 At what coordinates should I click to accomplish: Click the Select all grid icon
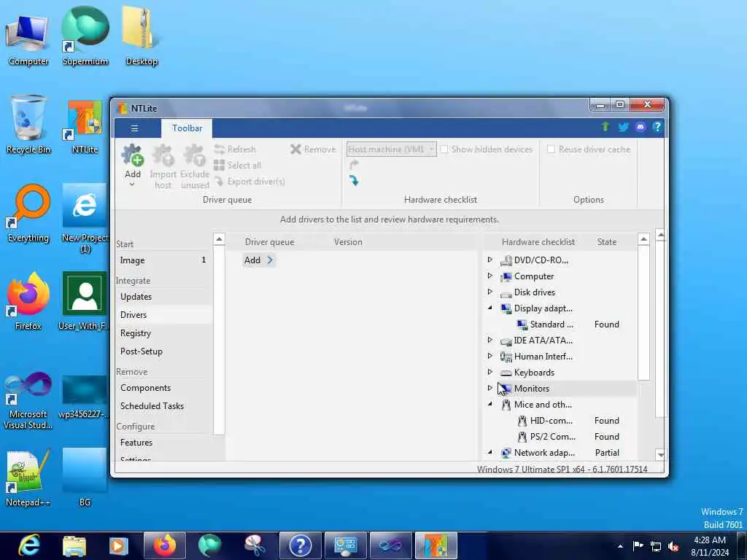click(x=219, y=166)
